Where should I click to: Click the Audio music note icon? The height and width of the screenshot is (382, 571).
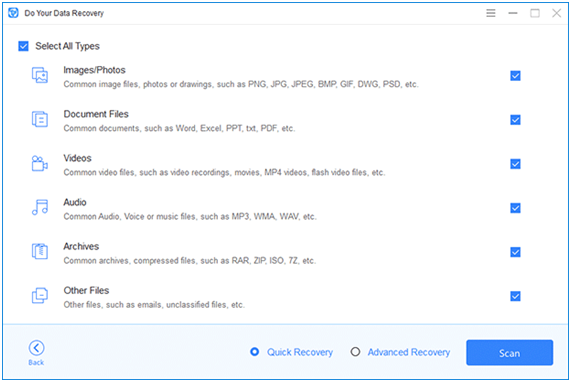coord(40,207)
